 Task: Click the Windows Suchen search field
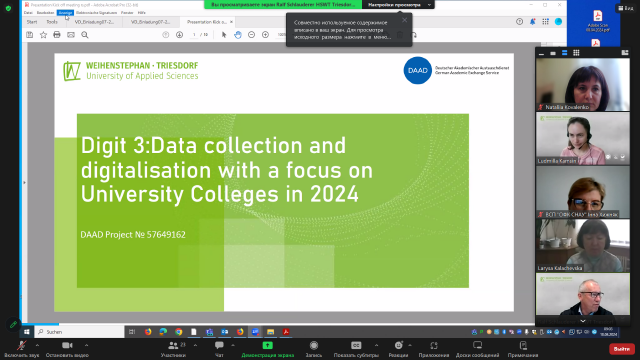coord(80,332)
